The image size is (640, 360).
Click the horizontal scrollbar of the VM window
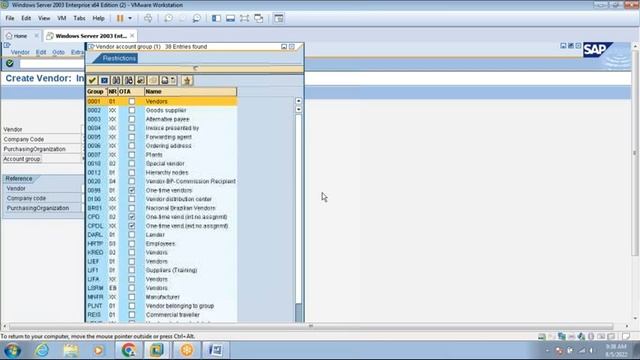point(311,326)
